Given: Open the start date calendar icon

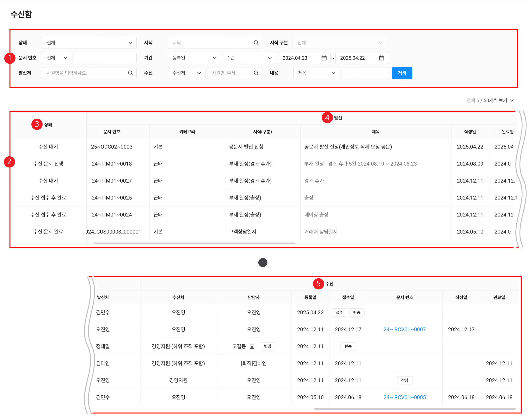Looking at the screenshot, I should (324, 58).
